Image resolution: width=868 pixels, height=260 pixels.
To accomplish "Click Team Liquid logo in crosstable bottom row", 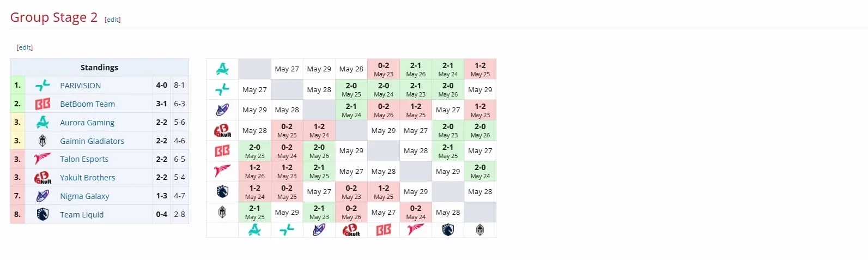I will (448, 230).
